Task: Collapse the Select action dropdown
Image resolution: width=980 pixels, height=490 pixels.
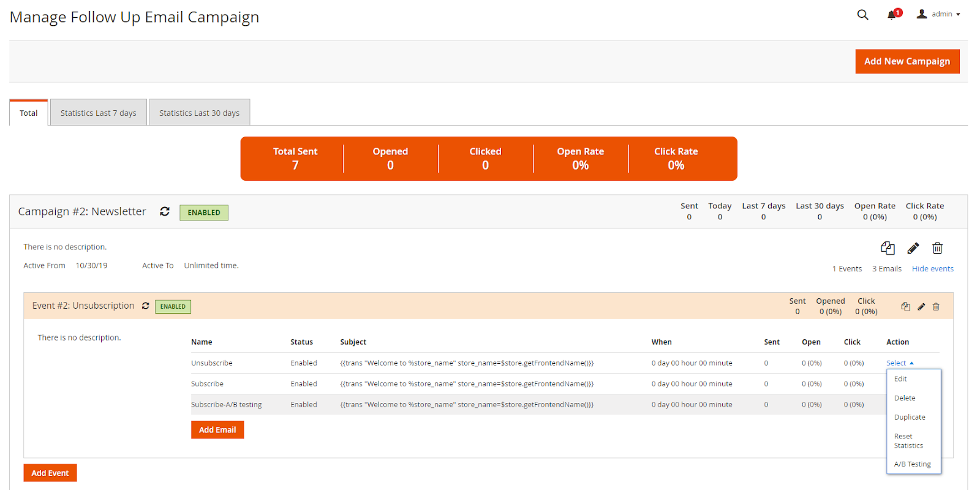Action: (x=900, y=363)
